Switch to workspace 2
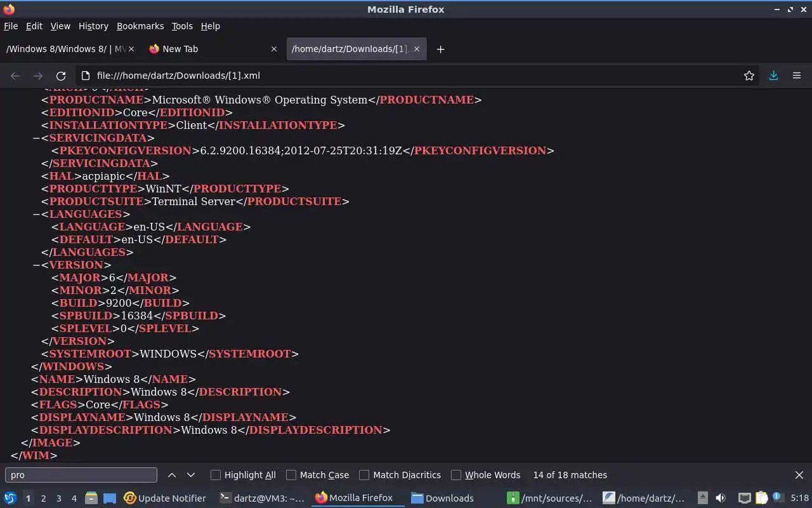 (43, 498)
